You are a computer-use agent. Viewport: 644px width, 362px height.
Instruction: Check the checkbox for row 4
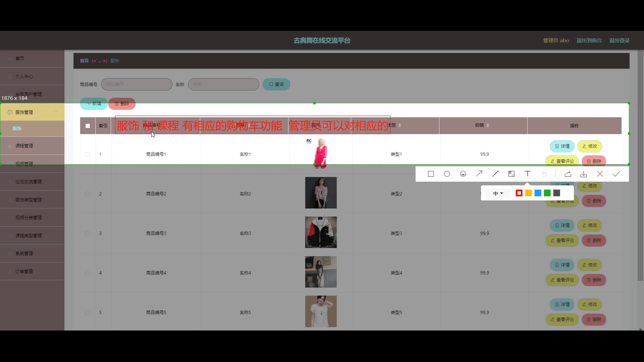click(87, 273)
